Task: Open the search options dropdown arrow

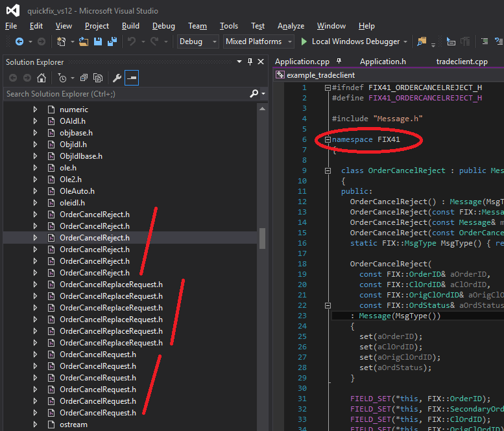Action: pyautogui.click(x=263, y=94)
